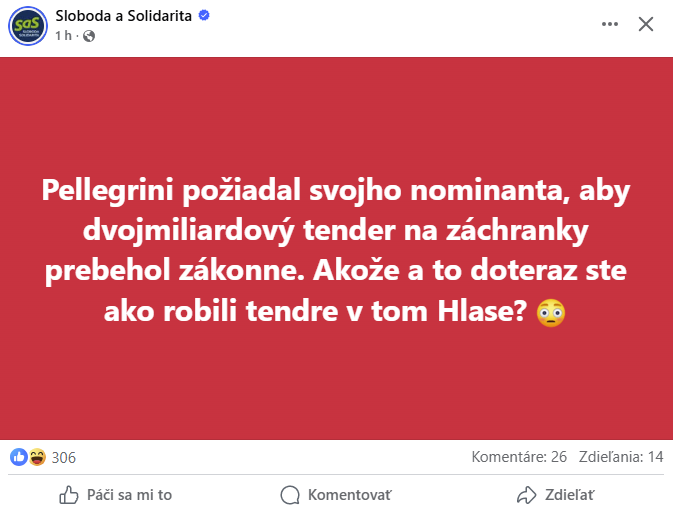This screenshot has height=508, width=673.
Task: Click the share arrow icon
Action: pos(527,495)
